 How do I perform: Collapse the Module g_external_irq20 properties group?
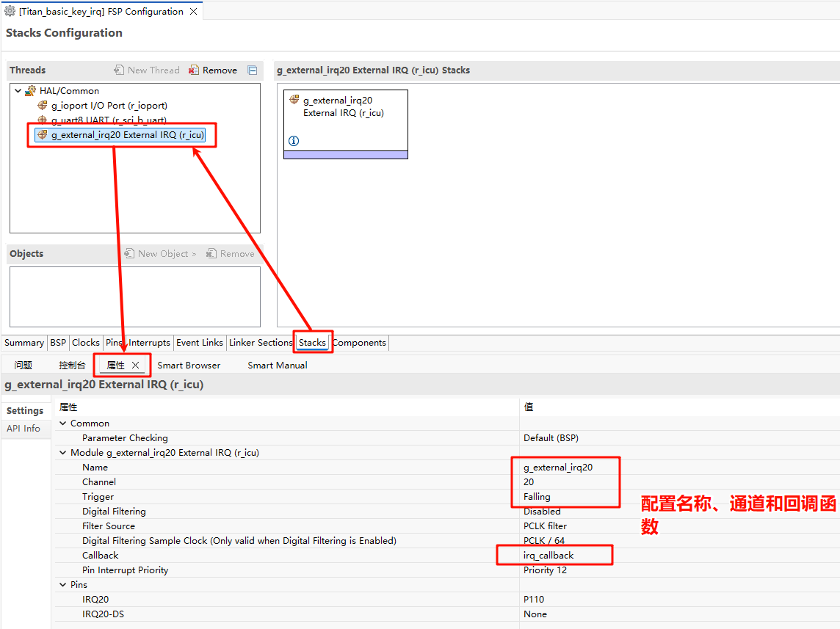pyautogui.click(x=63, y=453)
